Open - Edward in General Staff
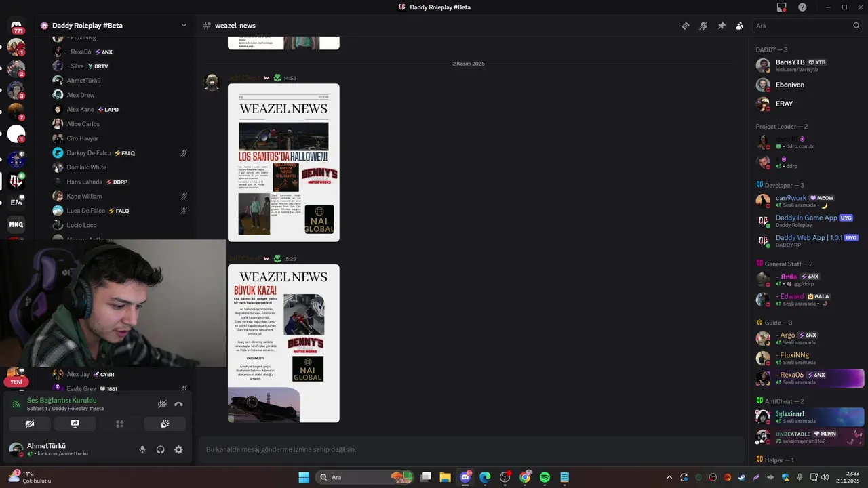Image resolution: width=868 pixels, height=488 pixels. 808,300
